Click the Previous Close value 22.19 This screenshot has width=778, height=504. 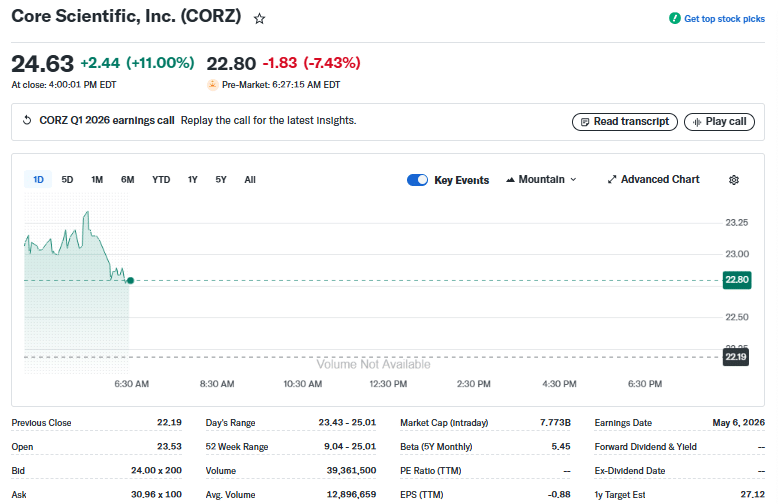(169, 423)
